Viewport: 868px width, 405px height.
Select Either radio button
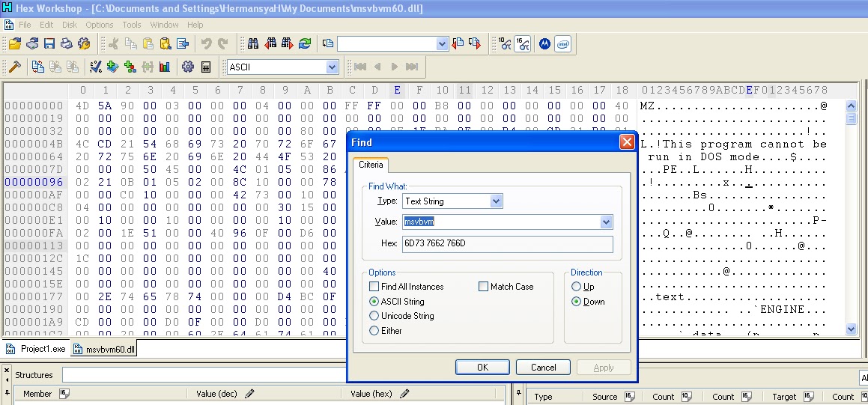pyautogui.click(x=374, y=331)
